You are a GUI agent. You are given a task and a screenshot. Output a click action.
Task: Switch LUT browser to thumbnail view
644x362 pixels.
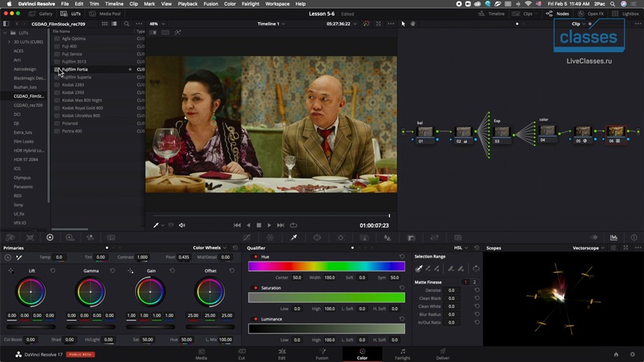(104, 24)
